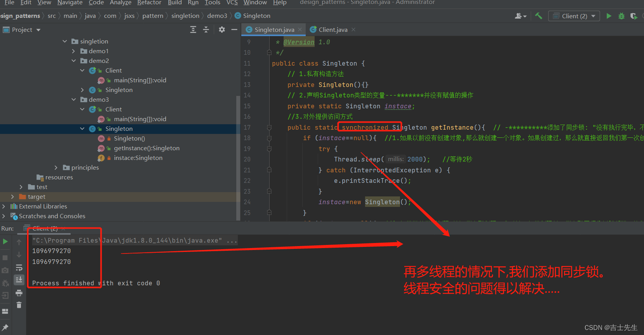Print console output icon
644x335 pixels.
pyautogui.click(x=19, y=293)
